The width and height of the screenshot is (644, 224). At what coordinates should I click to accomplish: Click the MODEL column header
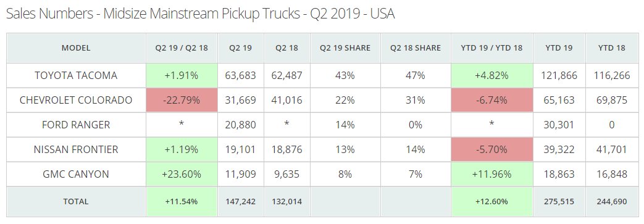[x=76, y=48]
